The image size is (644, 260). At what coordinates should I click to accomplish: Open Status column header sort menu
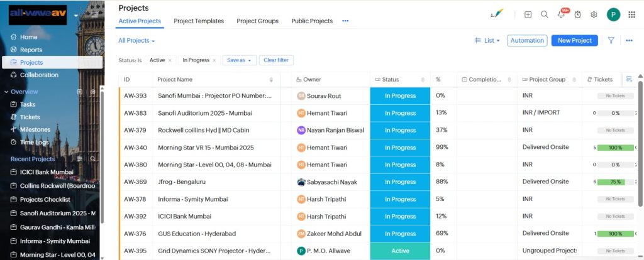[423, 80]
